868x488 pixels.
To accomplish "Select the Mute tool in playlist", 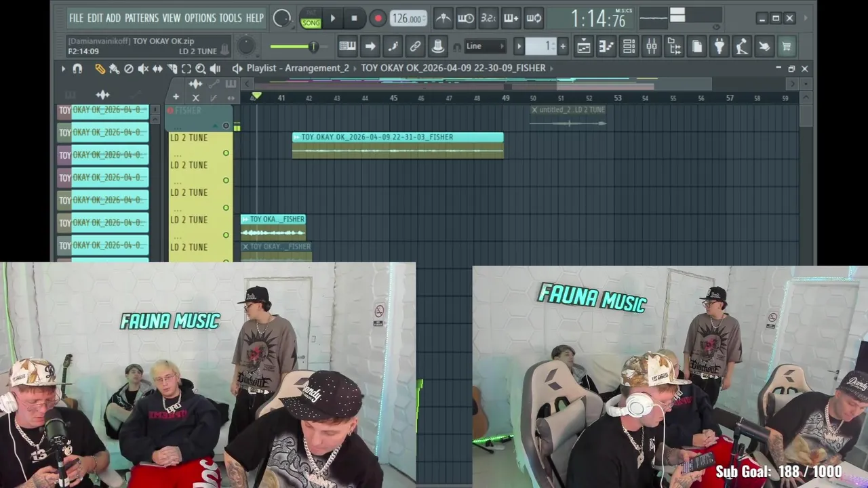I will [143, 68].
